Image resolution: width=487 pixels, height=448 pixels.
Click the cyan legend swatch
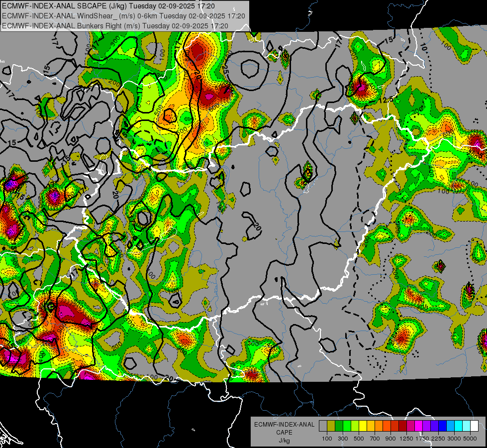point(459,426)
